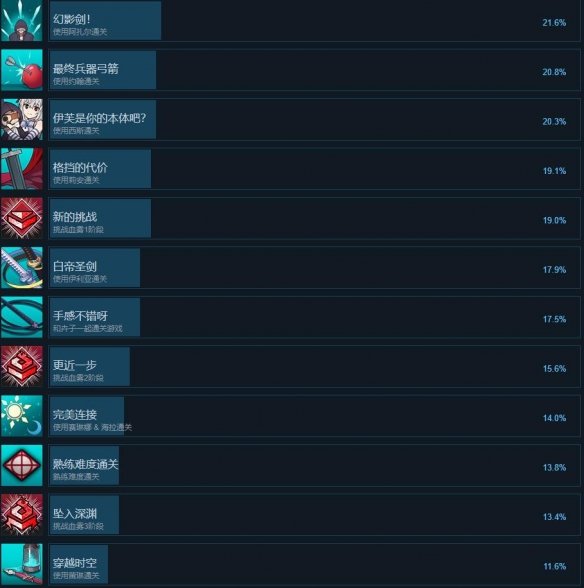584x588 pixels.
Task: Select the 21.6% completion percentage
Action: point(554,22)
